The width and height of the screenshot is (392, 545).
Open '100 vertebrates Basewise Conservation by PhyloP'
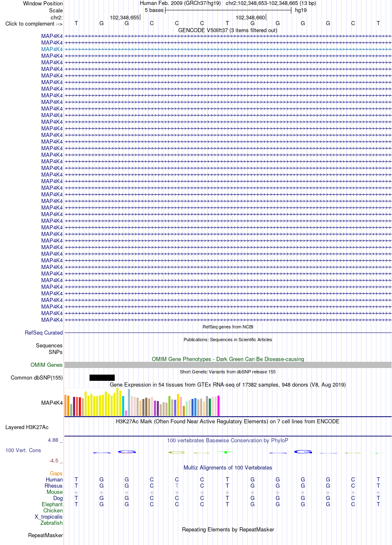(x=228, y=440)
